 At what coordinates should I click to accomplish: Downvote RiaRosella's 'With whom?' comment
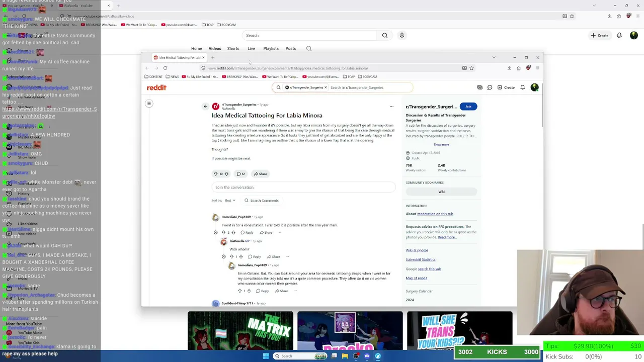(x=240, y=257)
